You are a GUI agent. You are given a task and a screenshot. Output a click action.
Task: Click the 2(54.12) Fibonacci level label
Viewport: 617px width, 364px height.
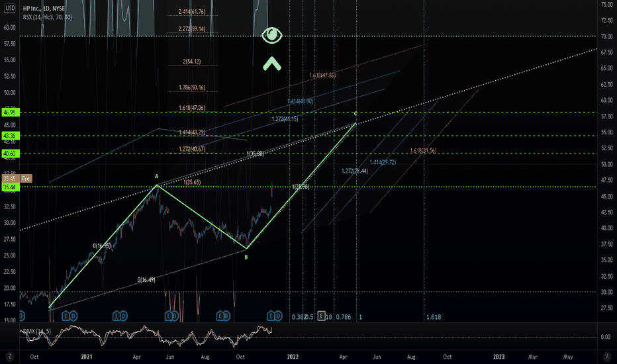pos(192,62)
